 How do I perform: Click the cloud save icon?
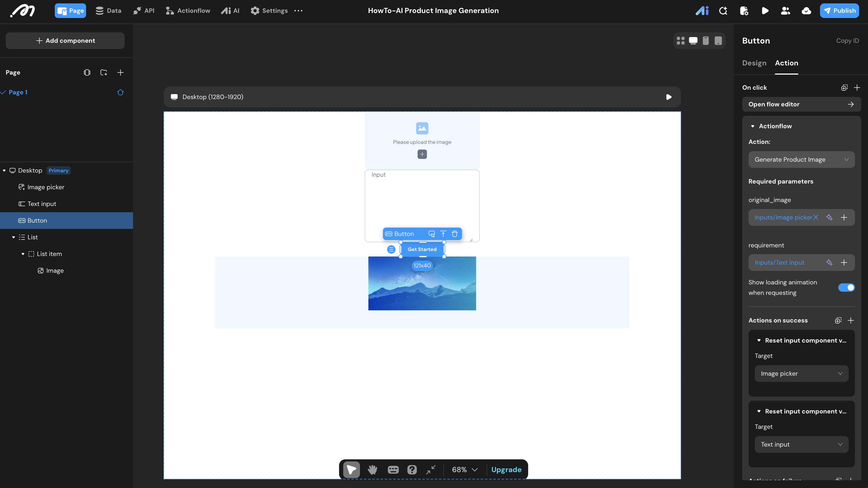point(806,11)
